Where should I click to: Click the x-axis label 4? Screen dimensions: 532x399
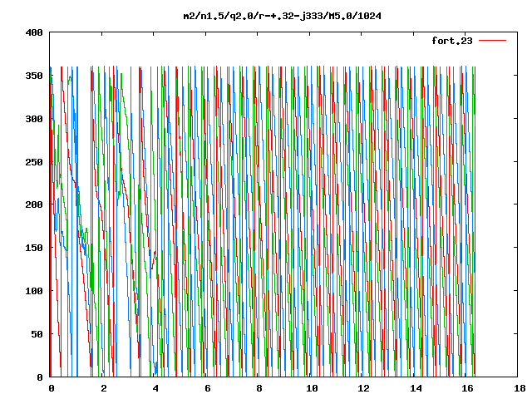(155, 388)
